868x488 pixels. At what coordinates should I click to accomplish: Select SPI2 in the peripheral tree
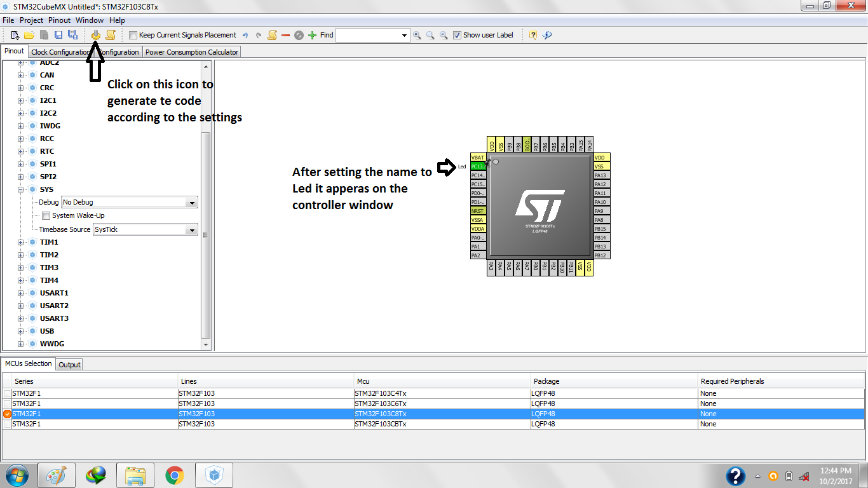[x=48, y=177]
